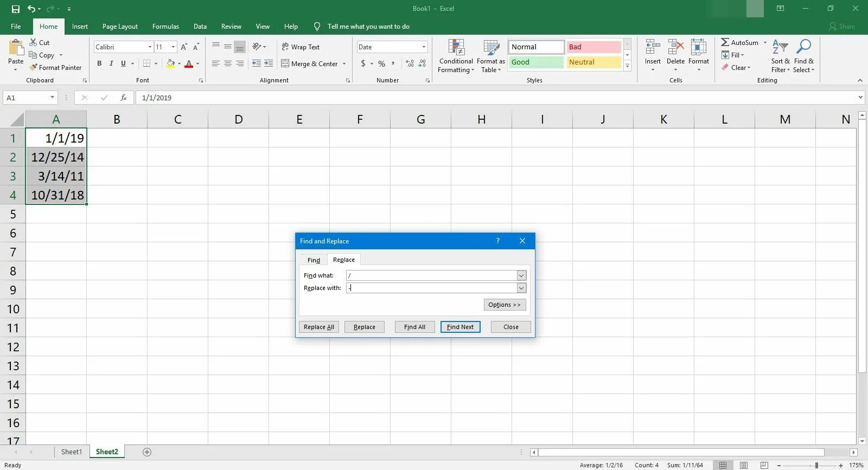This screenshot has width=868, height=470.
Task: Add a new sheet with plus icon
Action: pos(146,452)
